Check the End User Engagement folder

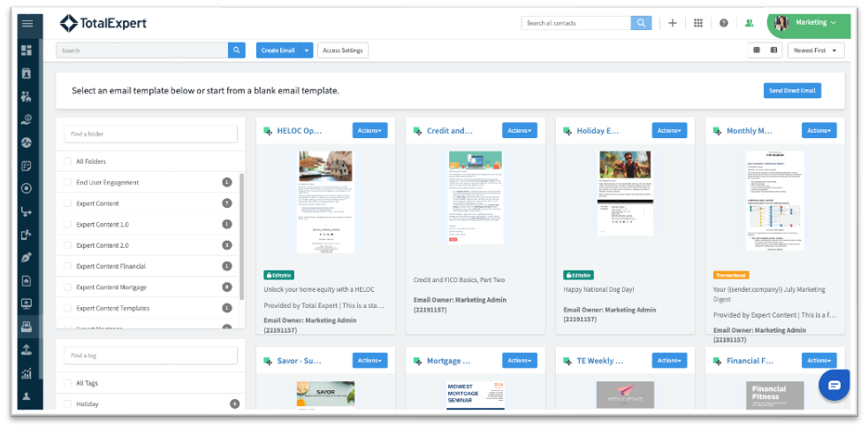pyautogui.click(x=67, y=182)
